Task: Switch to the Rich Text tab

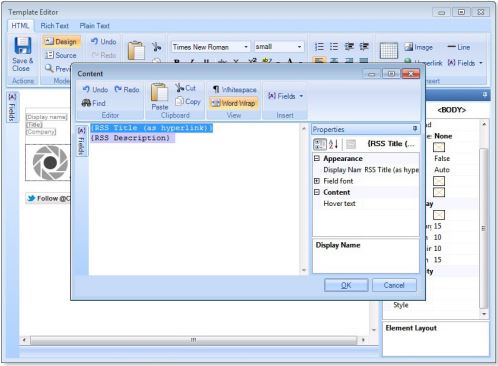Action: pos(54,26)
